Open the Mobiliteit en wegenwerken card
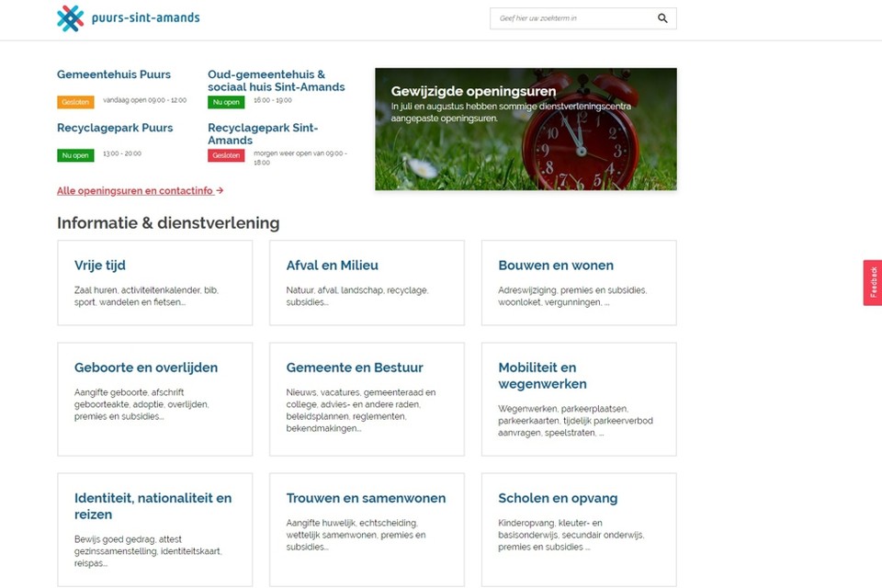The height and width of the screenshot is (588, 882). (x=579, y=399)
